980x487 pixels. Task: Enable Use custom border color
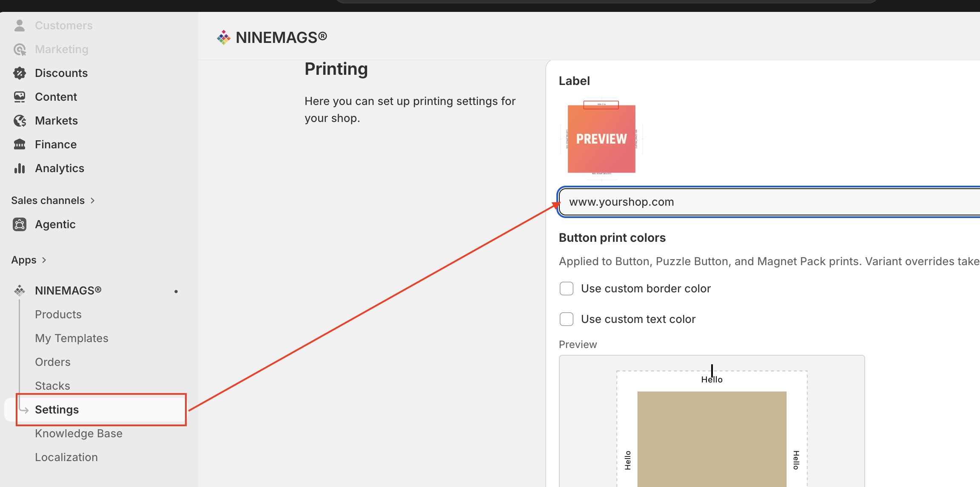[x=567, y=289]
